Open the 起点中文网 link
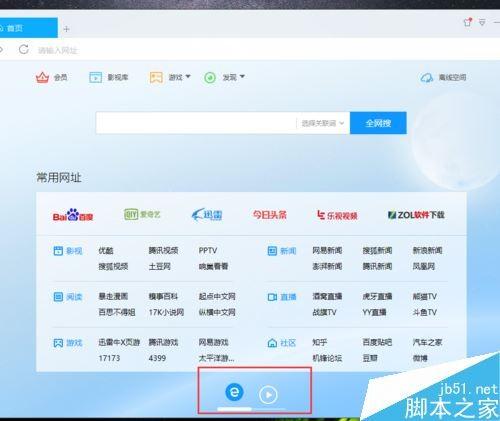 click(x=217, y=296)
